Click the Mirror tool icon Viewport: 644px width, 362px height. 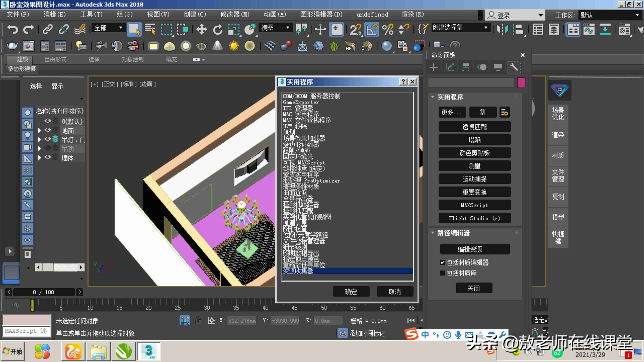(502, 29)
